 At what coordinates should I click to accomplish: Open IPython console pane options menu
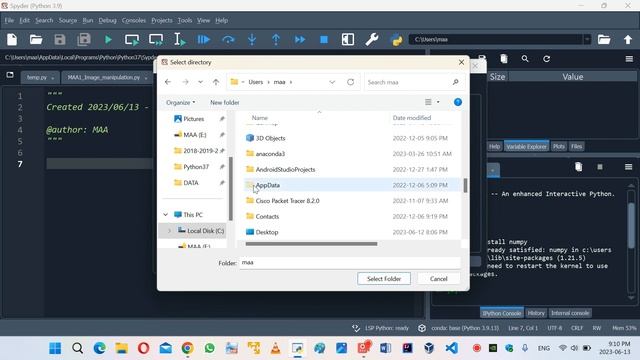[x=629, y=167]
